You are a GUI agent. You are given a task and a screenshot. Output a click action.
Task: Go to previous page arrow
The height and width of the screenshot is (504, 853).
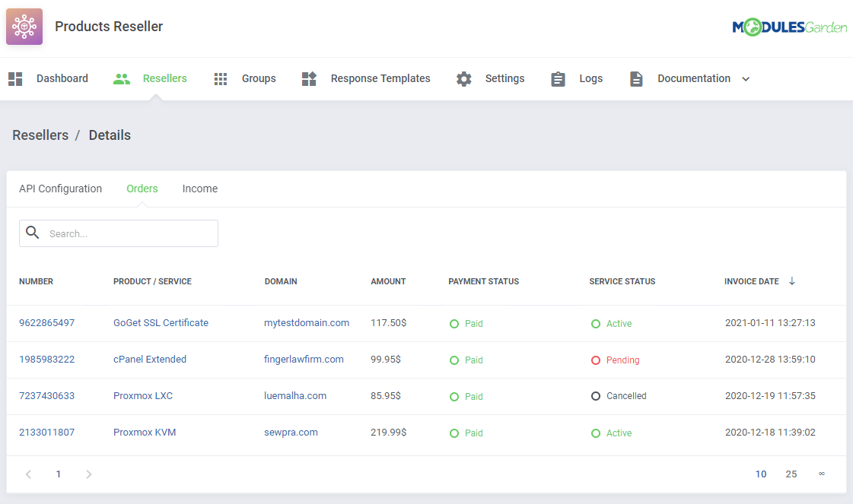[x=28, y=474]
